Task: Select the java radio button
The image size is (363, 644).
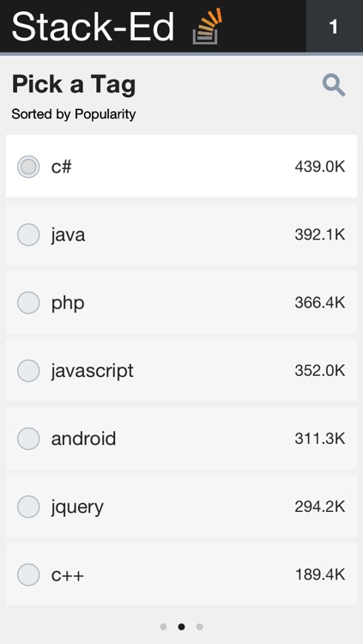Action: [28, 235]
